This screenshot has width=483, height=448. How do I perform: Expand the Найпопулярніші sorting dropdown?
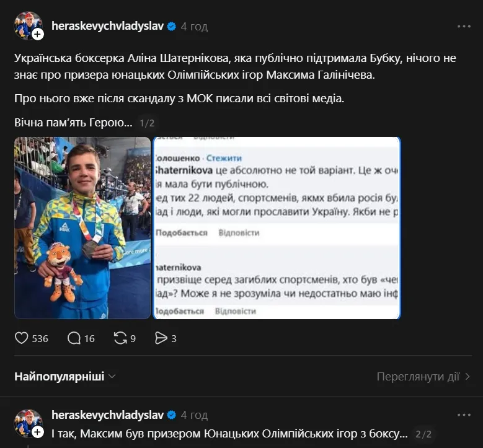pyautogui.click(x=65, y=376)
